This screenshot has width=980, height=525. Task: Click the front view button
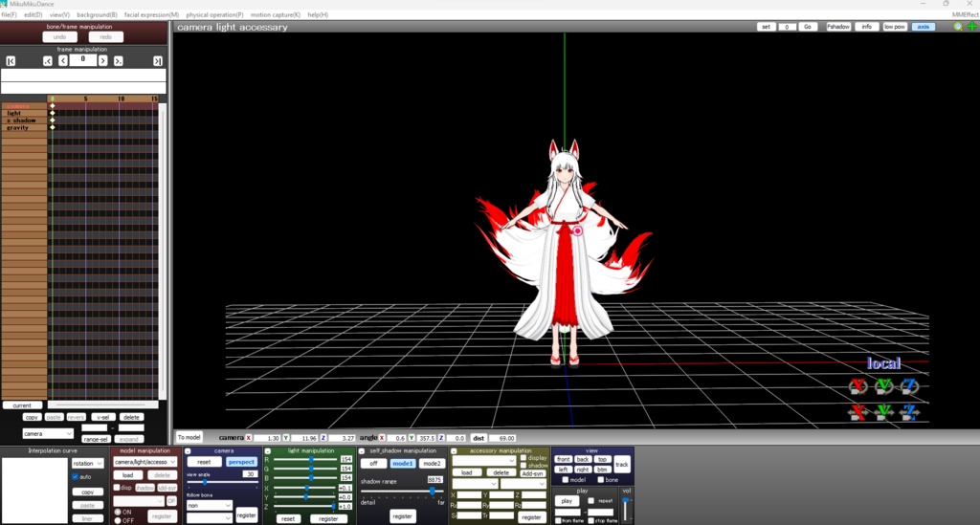point(563,459)
